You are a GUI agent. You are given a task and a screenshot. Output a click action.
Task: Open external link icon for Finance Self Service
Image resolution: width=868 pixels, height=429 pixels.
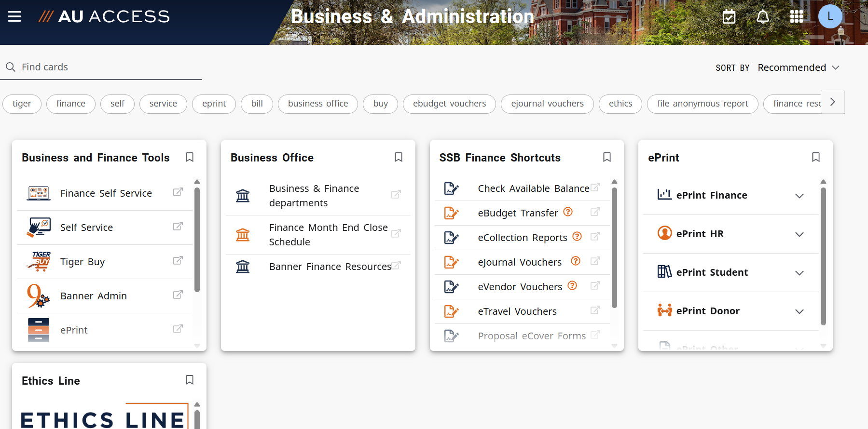(x=178, y=192)
